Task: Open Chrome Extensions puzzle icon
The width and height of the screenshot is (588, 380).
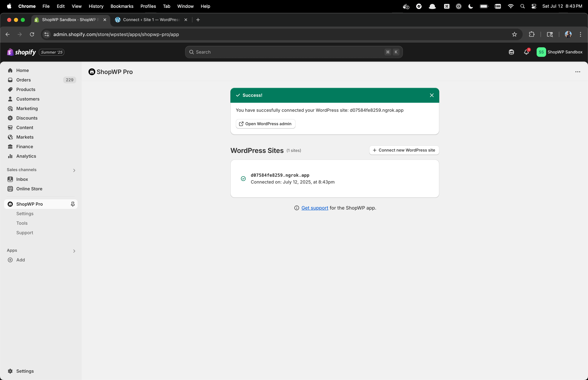Action: (532, 35)
